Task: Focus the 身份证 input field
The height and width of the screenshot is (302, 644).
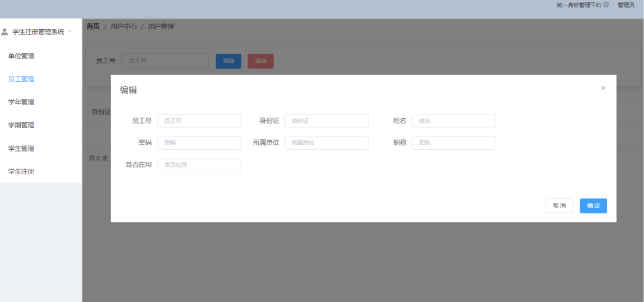Action: (x=326, y=121)
